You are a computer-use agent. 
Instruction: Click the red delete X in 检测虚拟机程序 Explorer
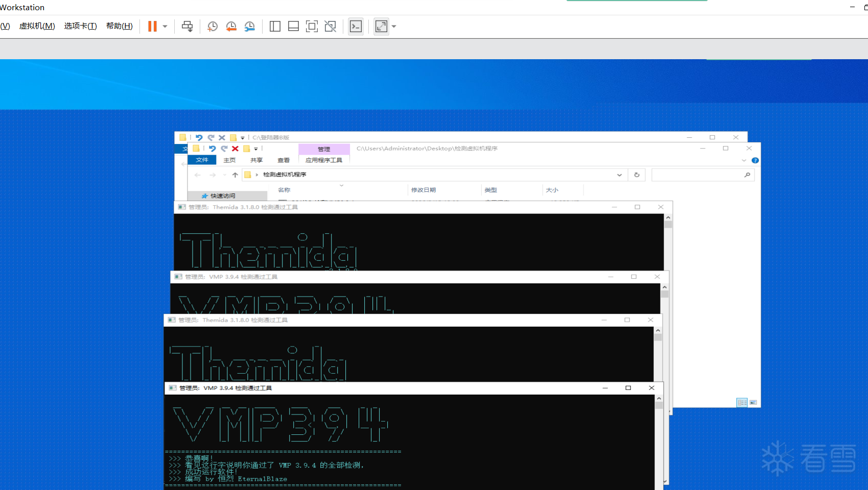coord(235,149)
